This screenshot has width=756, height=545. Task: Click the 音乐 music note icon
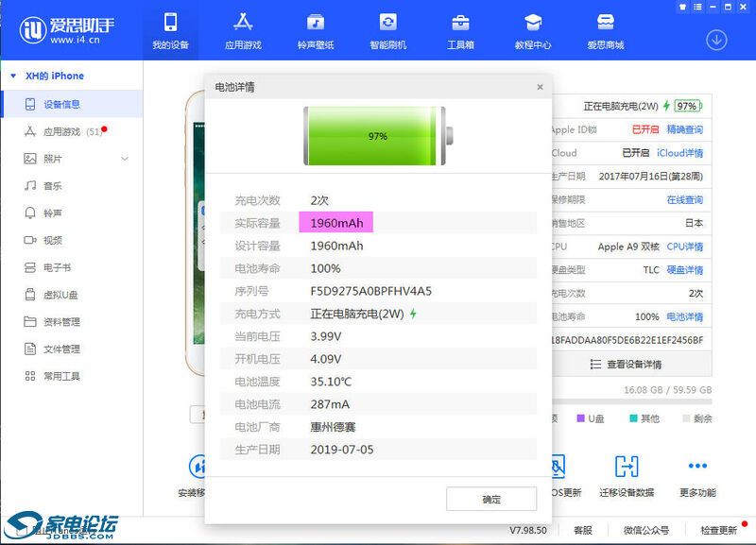pyautogui.click(x=30, y=185)
